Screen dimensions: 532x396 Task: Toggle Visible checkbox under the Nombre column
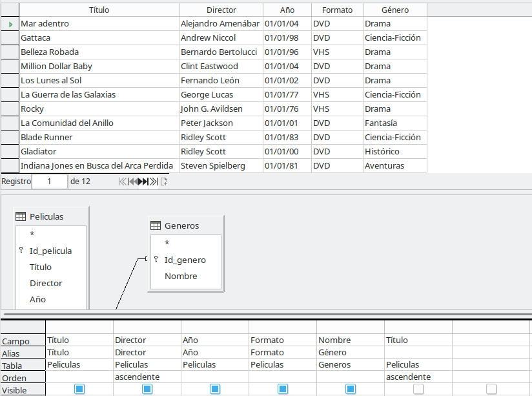point(351,389)
